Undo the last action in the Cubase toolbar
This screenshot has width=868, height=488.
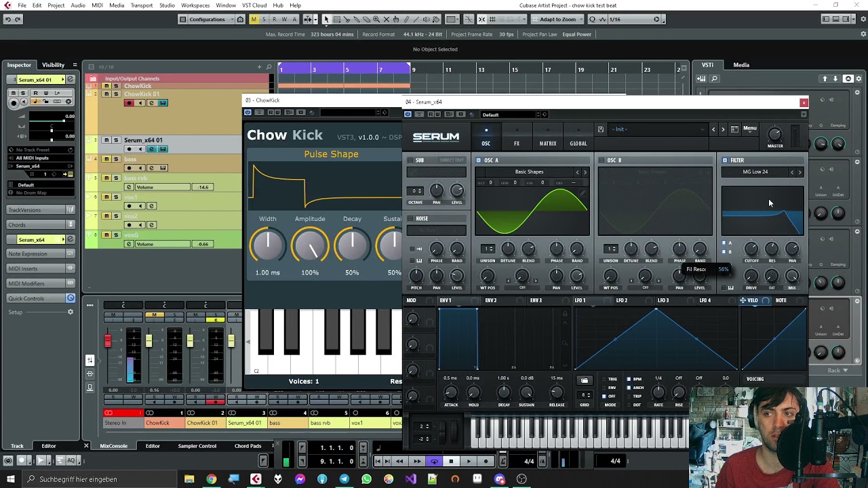click(7, 19)
